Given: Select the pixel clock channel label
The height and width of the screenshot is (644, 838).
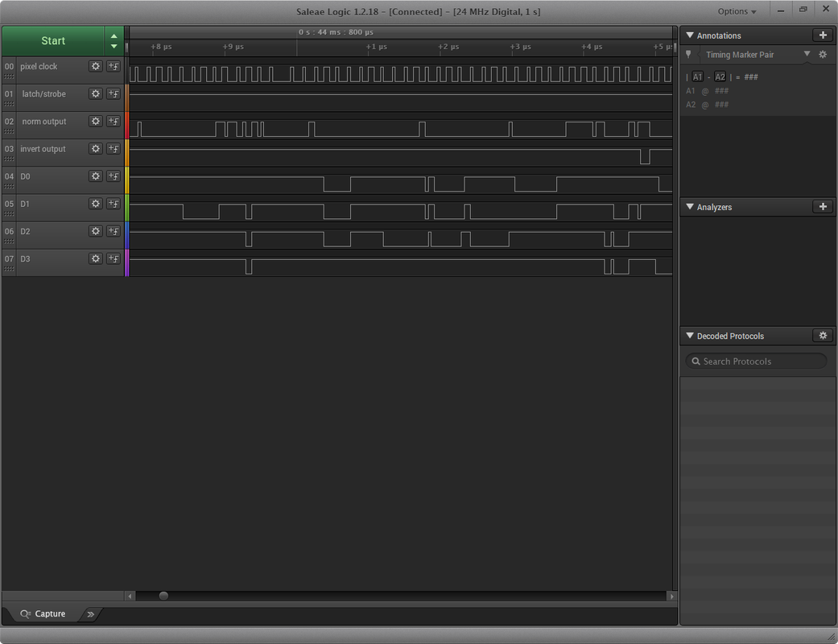Looking at the screenshot, I should click(x=39, y=66).
